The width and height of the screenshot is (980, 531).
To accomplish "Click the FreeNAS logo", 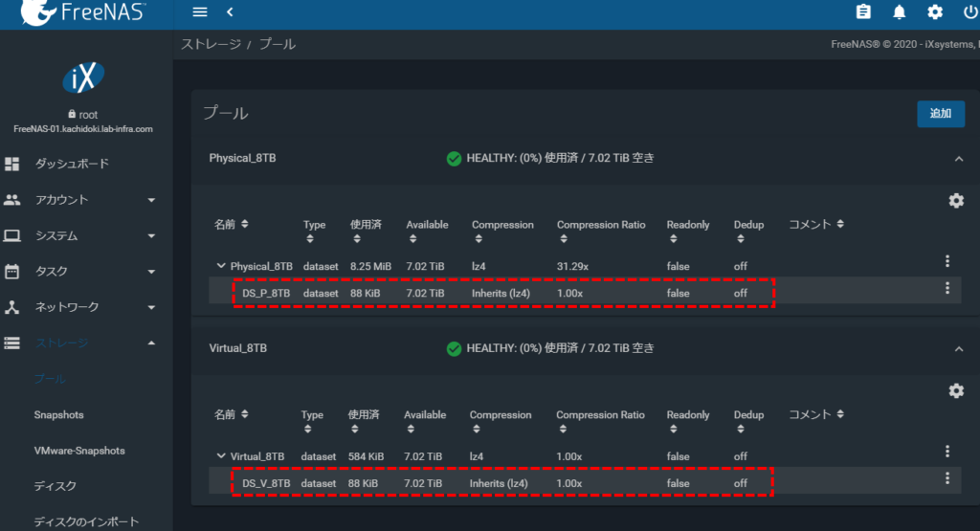I will [84, 12].
